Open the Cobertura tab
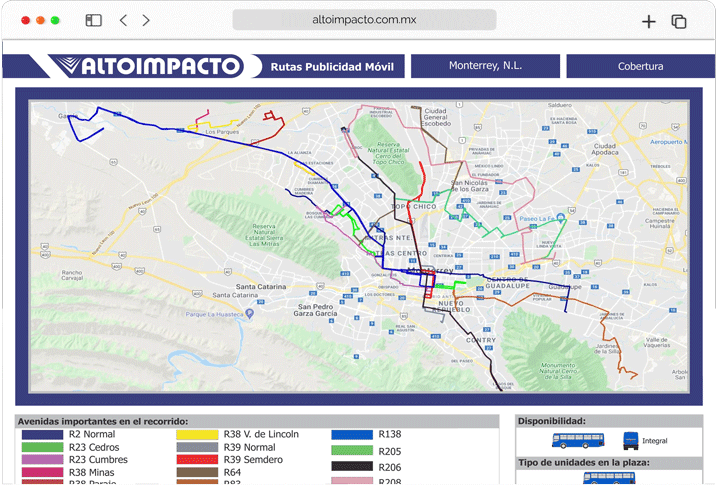717x487 pixels. [x=640, y=66]
